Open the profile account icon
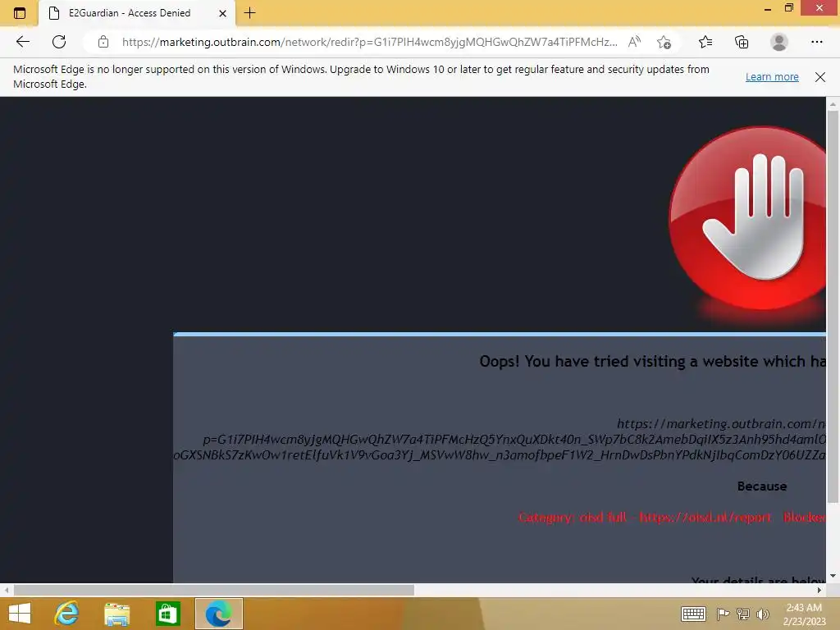 pyautogui.click(x=779, y=42)
